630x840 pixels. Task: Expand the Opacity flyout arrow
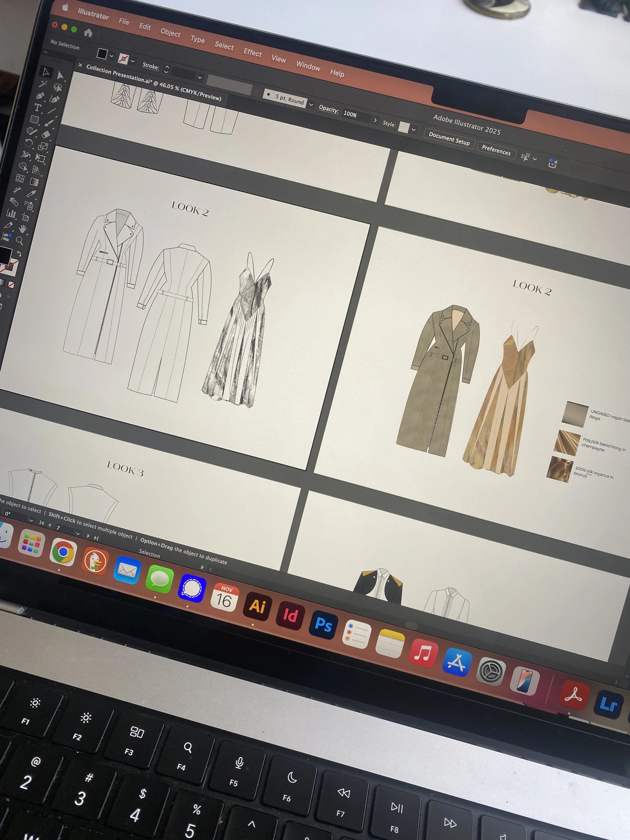point(375,120)
